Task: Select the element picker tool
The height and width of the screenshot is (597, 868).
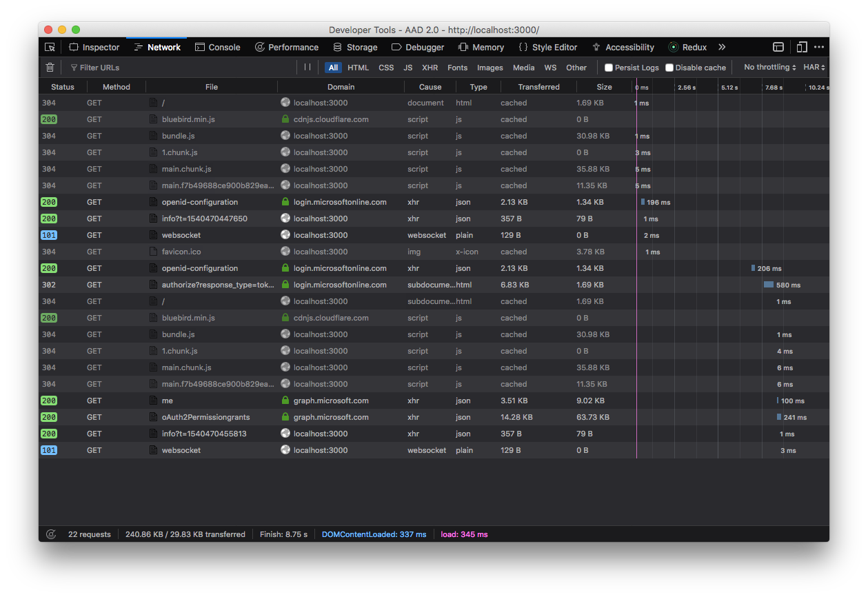Action: tap(49, 46)
